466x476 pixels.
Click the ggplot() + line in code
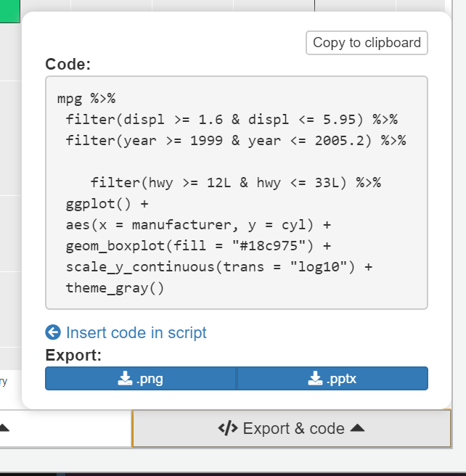pos(106,203)
